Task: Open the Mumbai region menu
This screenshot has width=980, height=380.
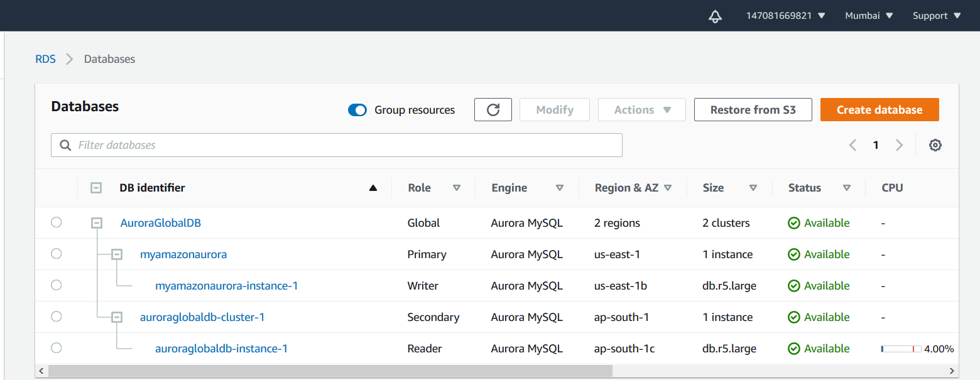Action: point(869,16)
